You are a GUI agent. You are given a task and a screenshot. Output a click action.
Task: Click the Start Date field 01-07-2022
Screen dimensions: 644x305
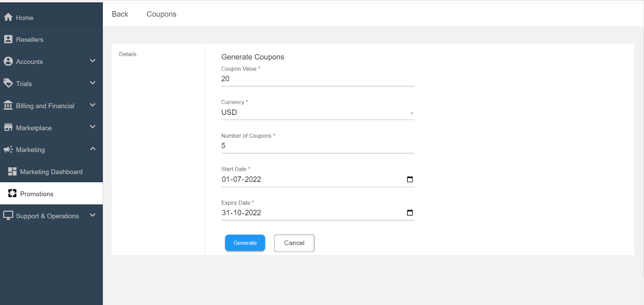click(318, 179)
